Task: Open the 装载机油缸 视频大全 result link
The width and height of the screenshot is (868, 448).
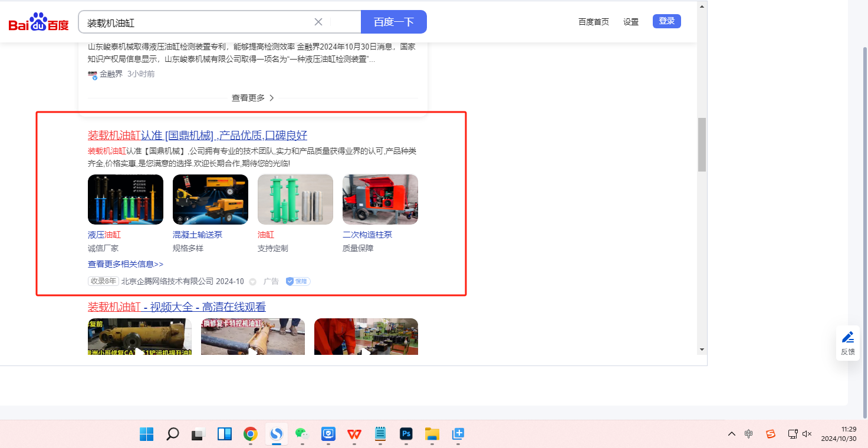Action: pos(177,307)
